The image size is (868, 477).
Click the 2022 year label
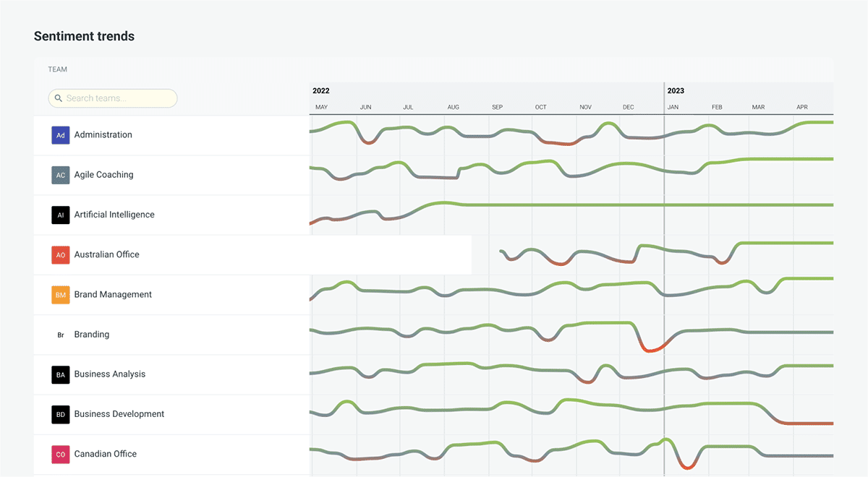click(x=321, y=91)
